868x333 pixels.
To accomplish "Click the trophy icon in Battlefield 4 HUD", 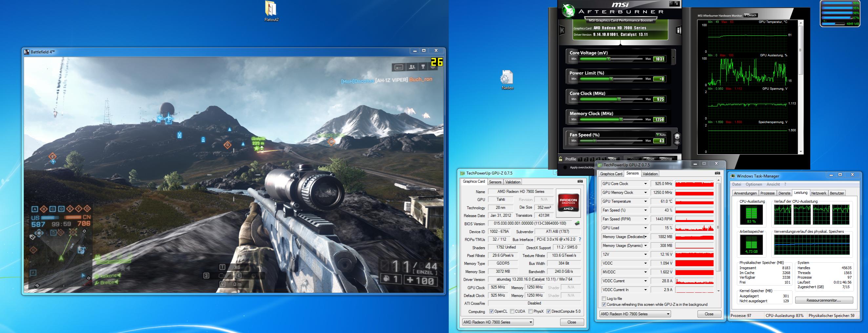I will (x=423, y=67).
